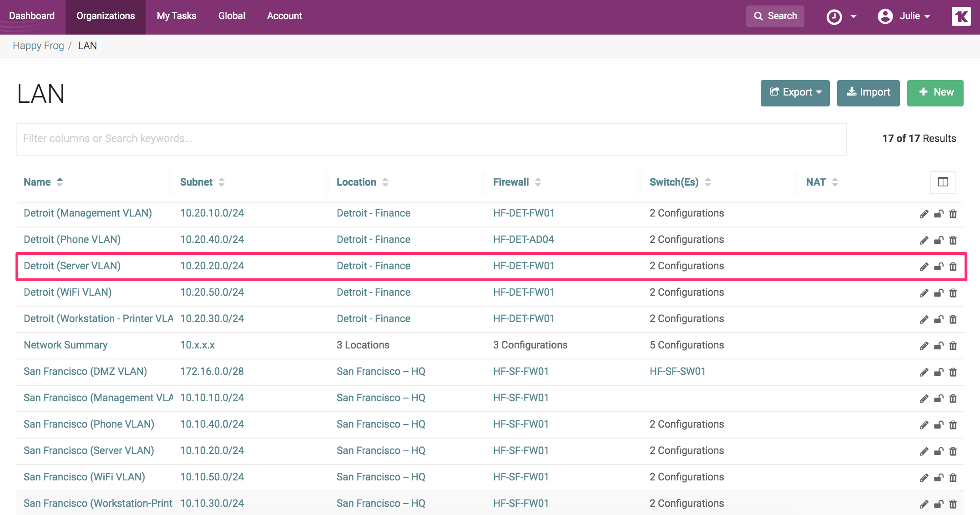
Task: Click the K logo icon at top right
Action: 961,17
